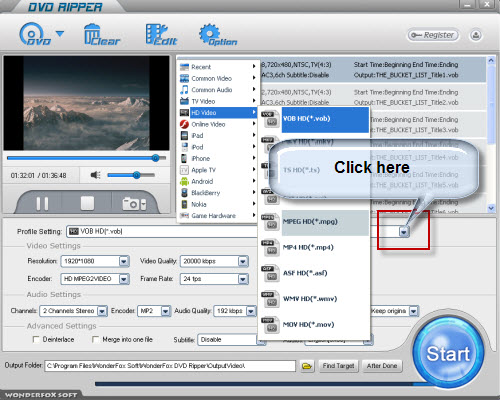Click the upgrade icon beside Register
Viewport: 500px width, 400px height.
476,35
